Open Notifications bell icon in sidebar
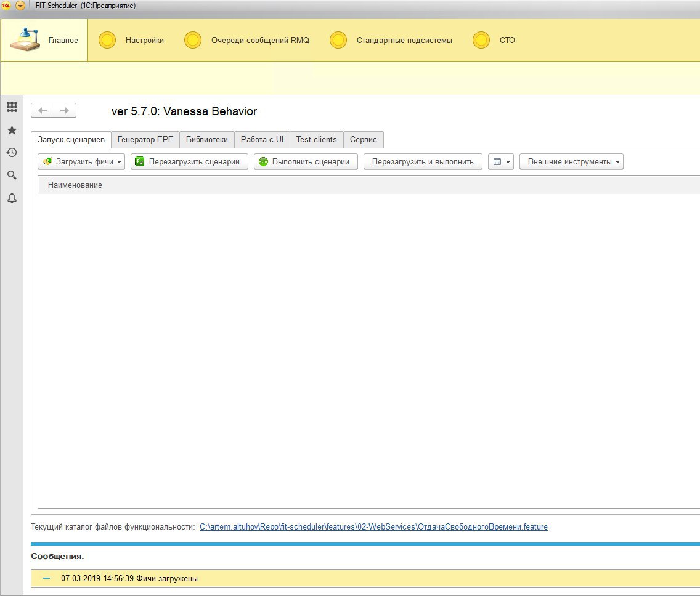The width and height of the screenshot is (700, 596). 12,198
